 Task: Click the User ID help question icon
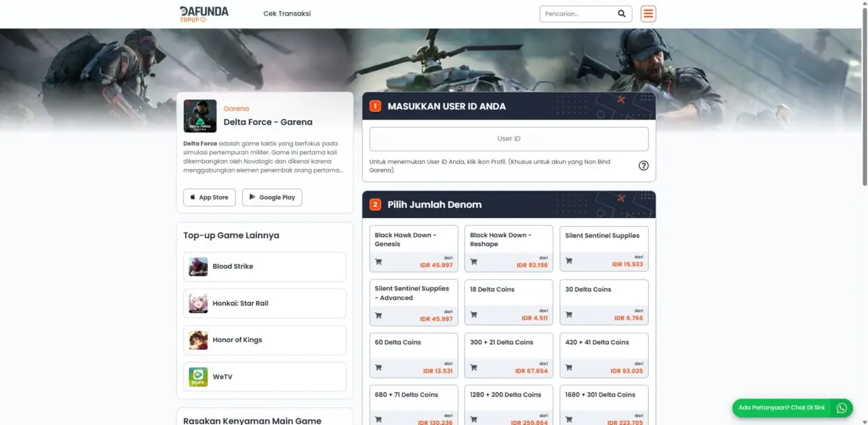(x=644, y=166)
